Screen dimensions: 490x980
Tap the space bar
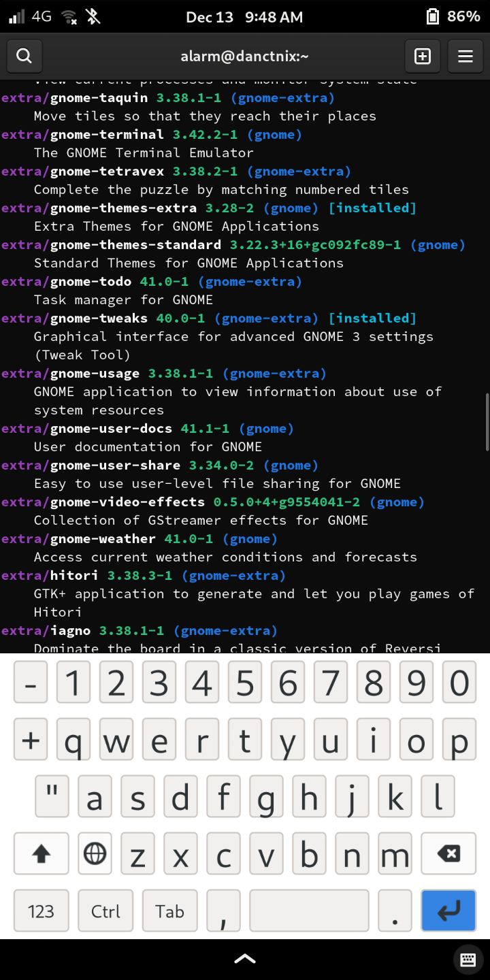(x=309, y=911)
